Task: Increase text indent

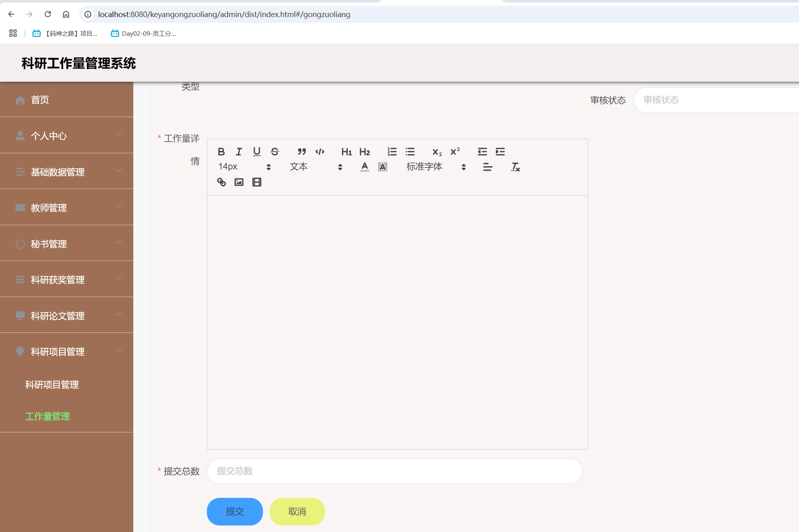Action: click(x=500, y=152)
